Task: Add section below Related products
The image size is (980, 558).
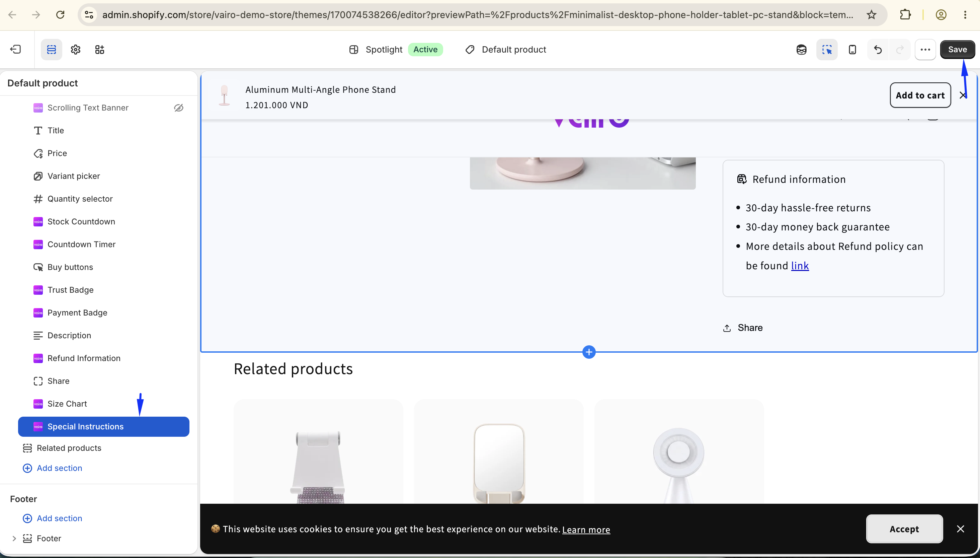Action: pos(53,468)
